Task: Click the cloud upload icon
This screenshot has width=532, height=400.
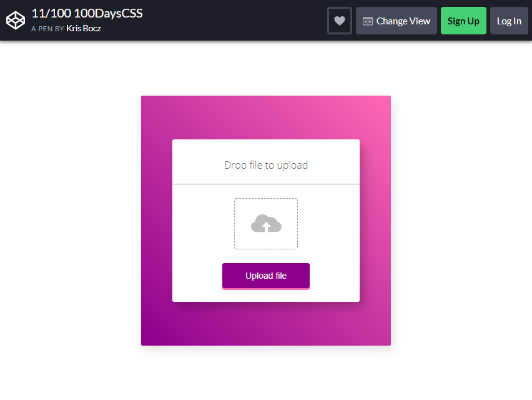Action: [266, 223]
